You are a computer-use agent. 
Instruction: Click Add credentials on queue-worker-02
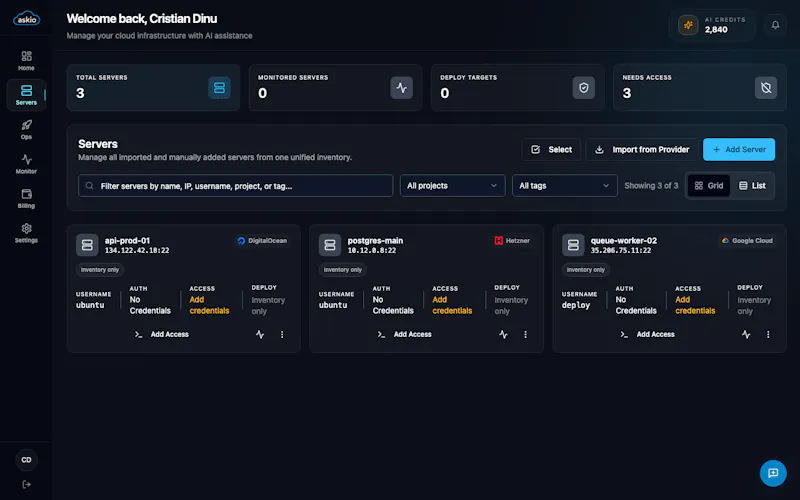point(695,305)
